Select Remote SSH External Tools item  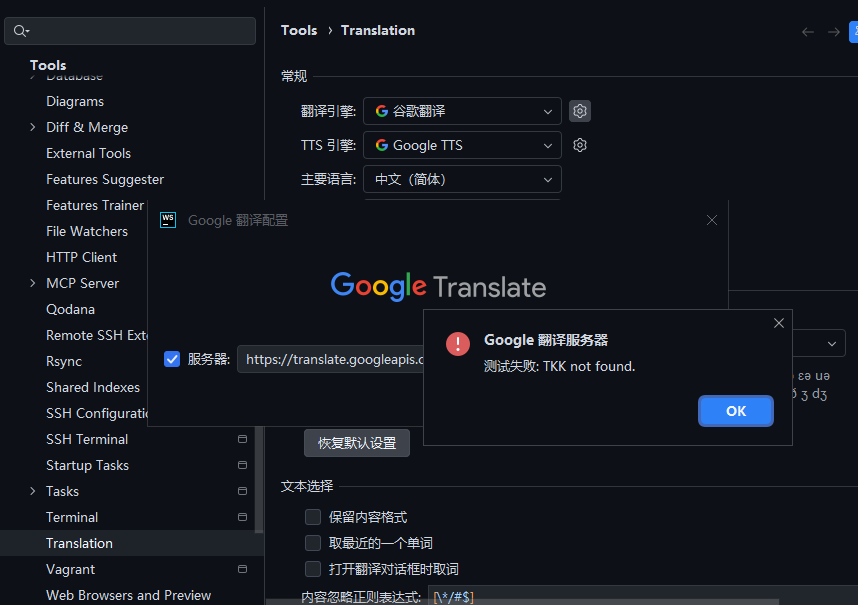[97, 335]
